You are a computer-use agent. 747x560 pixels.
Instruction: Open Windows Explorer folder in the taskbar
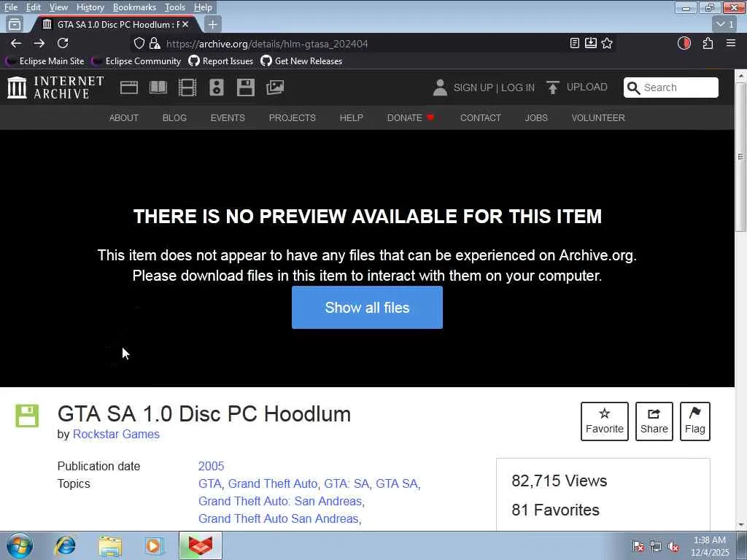[x=111, y=545]
